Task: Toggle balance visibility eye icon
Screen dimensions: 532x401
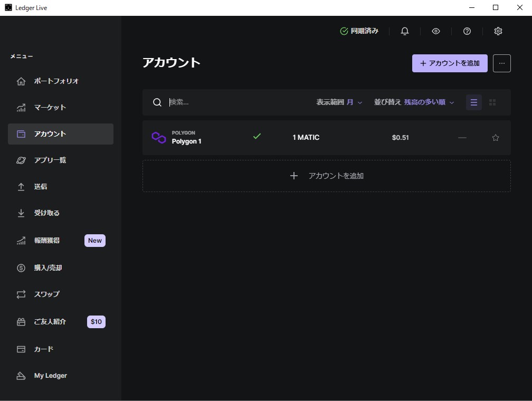Action: [435, 31]
